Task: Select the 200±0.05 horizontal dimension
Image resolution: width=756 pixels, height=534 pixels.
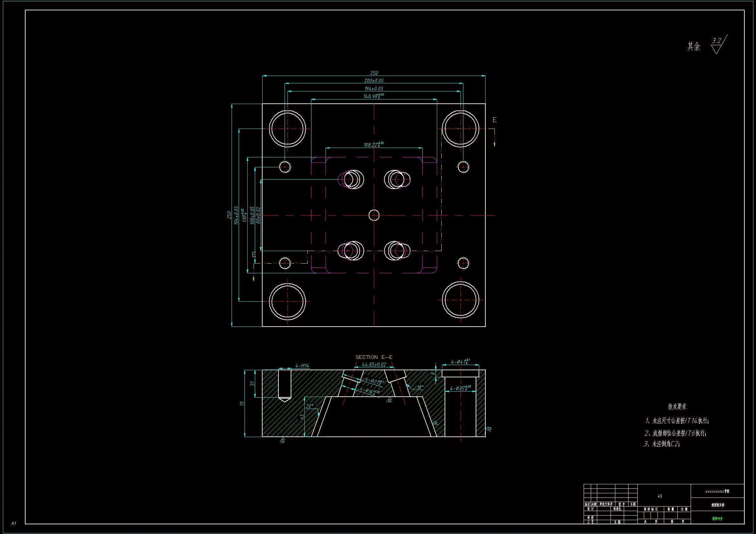Action: click(x=374, y=81)
